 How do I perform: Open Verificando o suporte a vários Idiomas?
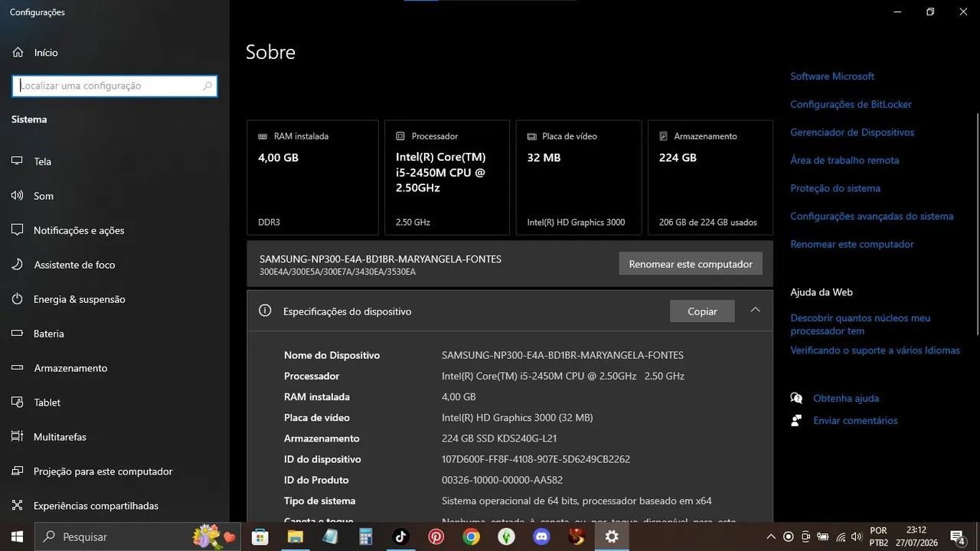pyautogui.click(x=875, y=350)
